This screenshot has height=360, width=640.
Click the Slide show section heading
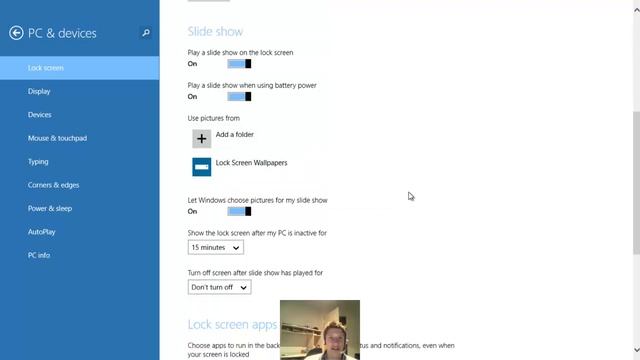(x=215, y=31)
